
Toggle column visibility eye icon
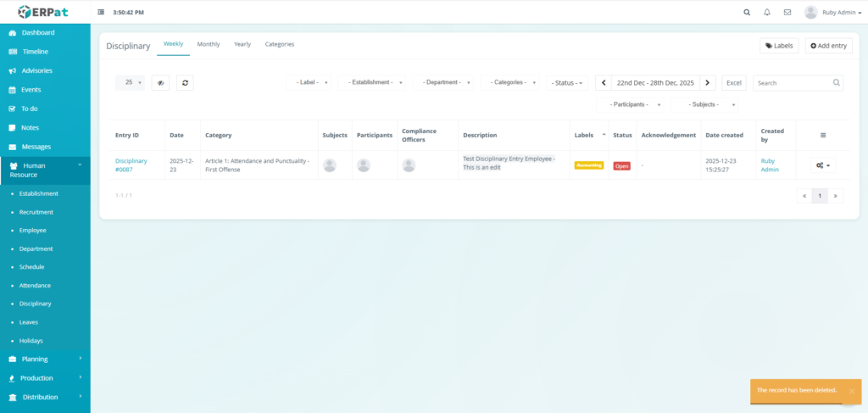coord(160,82)
